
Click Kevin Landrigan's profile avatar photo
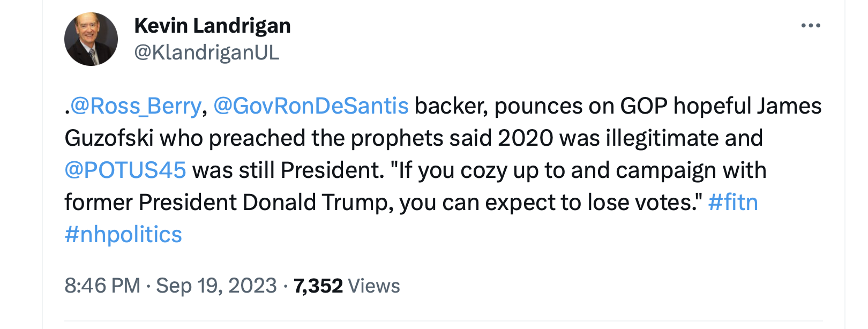(x=91, y=39)
